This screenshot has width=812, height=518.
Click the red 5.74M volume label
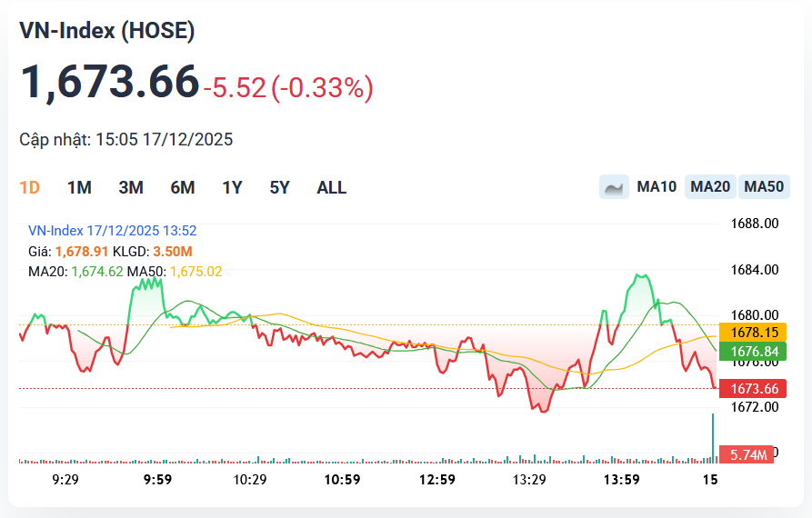(746, 454)
